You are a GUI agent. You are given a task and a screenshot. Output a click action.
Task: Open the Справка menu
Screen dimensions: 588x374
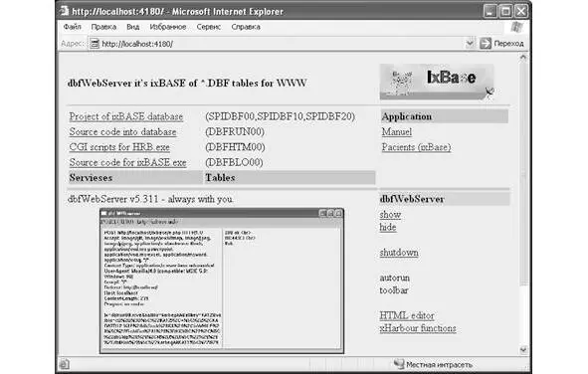246,27
